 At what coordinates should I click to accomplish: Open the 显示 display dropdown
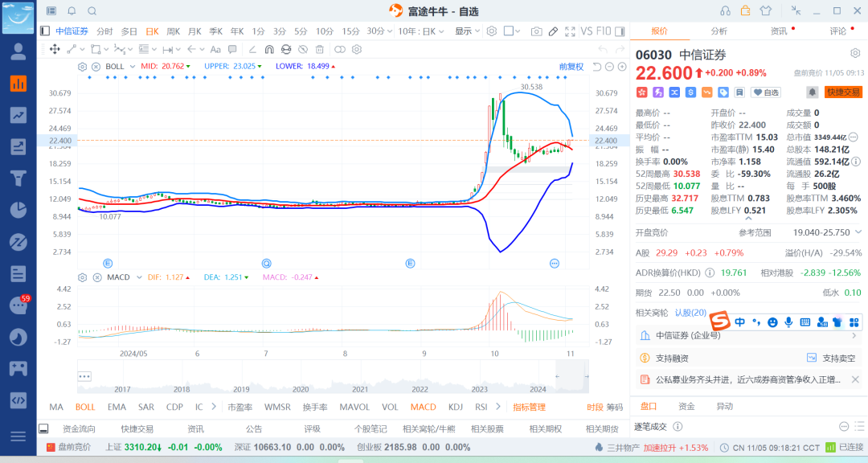point(467,31)
